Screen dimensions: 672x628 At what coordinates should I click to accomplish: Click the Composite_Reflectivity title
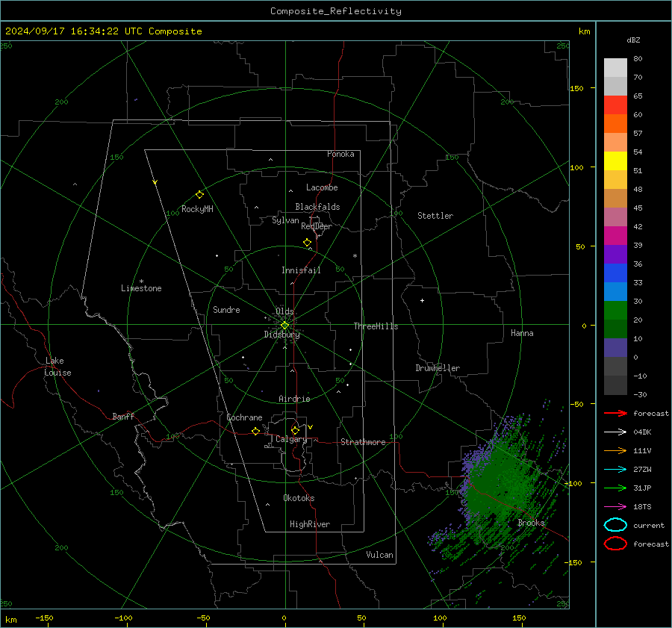pyautogui.click(x=335, y=11)
